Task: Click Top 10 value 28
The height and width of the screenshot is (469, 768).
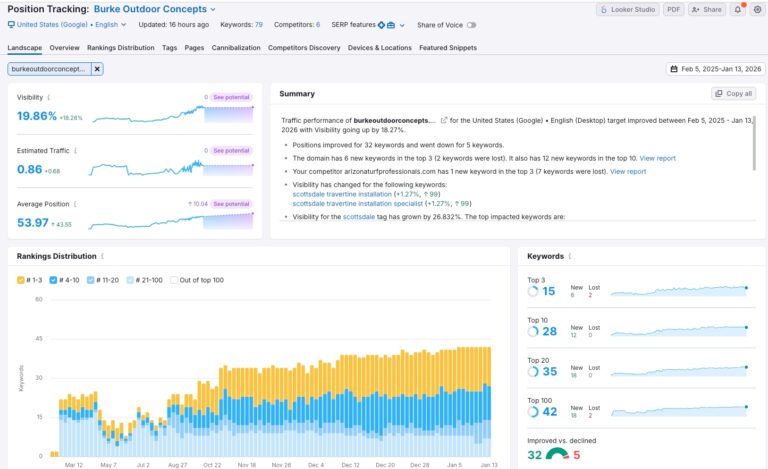Action: pyautogui.click(x=550, y=331)
